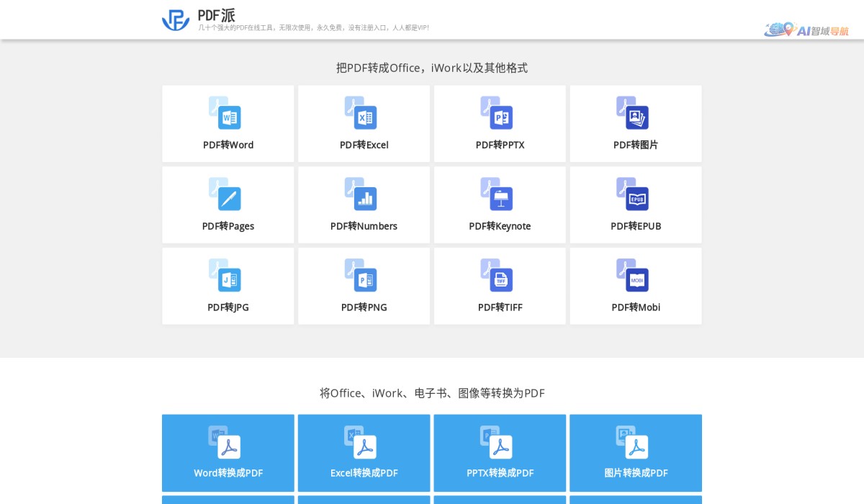The image size is (864, 504).
Task: Click the PDF派 logo
Action: pos(175,19)
